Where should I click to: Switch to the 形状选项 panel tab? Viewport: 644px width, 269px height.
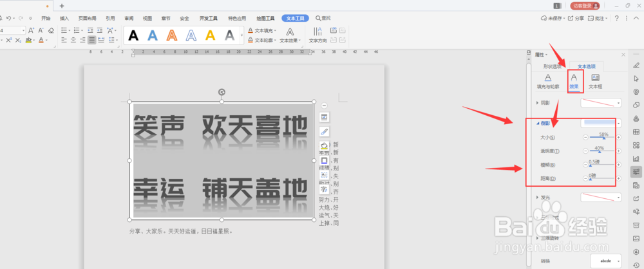552,66
